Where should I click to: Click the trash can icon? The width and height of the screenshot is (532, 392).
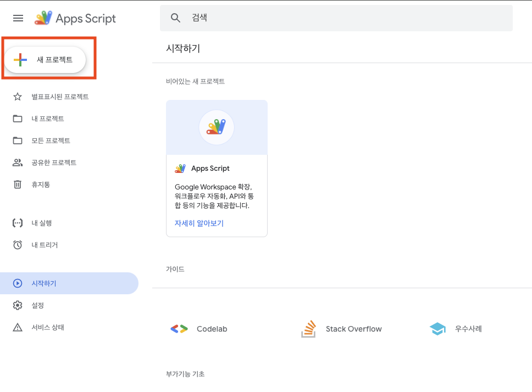pos(18,184)
